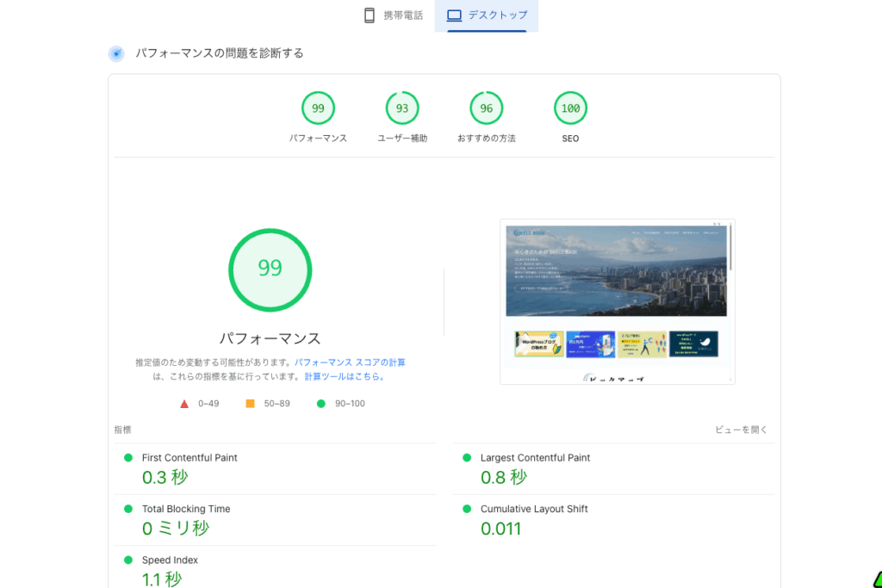Click the monitor icon in the デスクトップ tab
The image size is (882, 588).
click(452, 15)
